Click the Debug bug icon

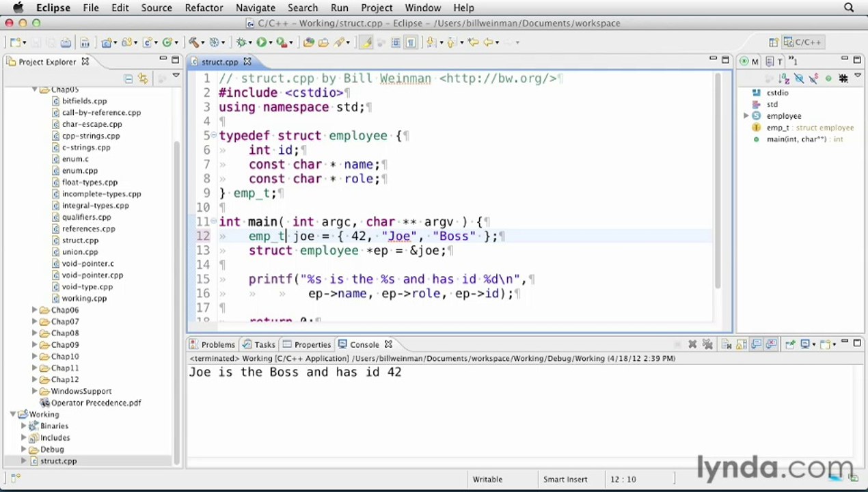tap(242, 42)
